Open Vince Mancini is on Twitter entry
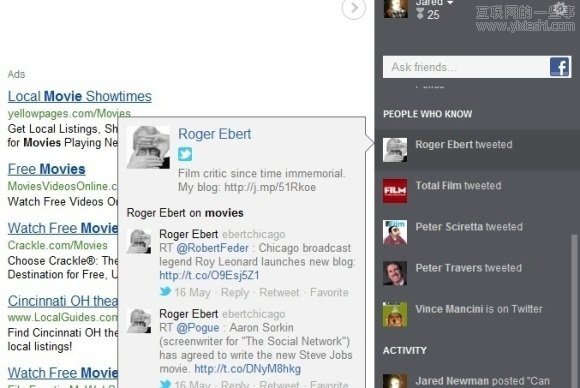 click(479, 309)
